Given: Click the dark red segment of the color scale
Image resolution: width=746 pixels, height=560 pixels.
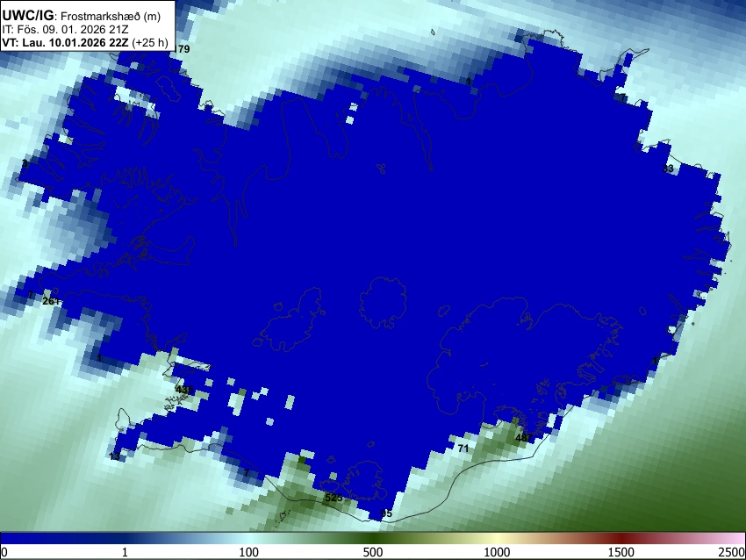Looking at the screenshot, I should click(x=621, y=539).
